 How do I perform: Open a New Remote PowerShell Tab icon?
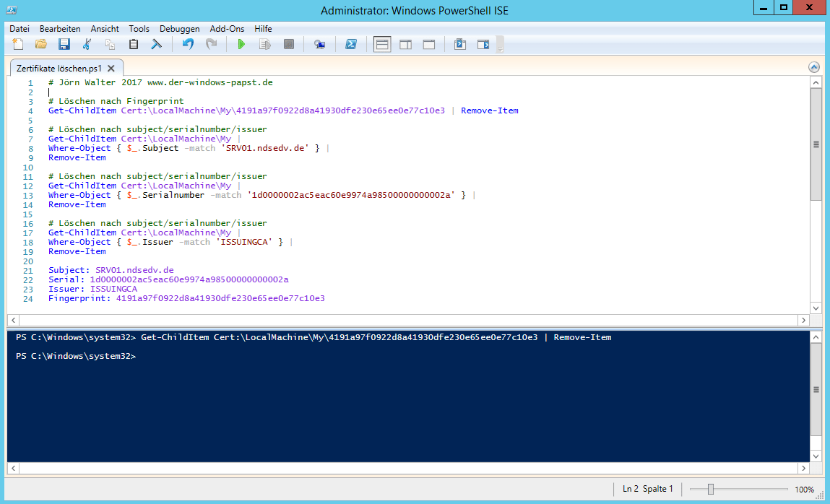(x=319, y=44)
